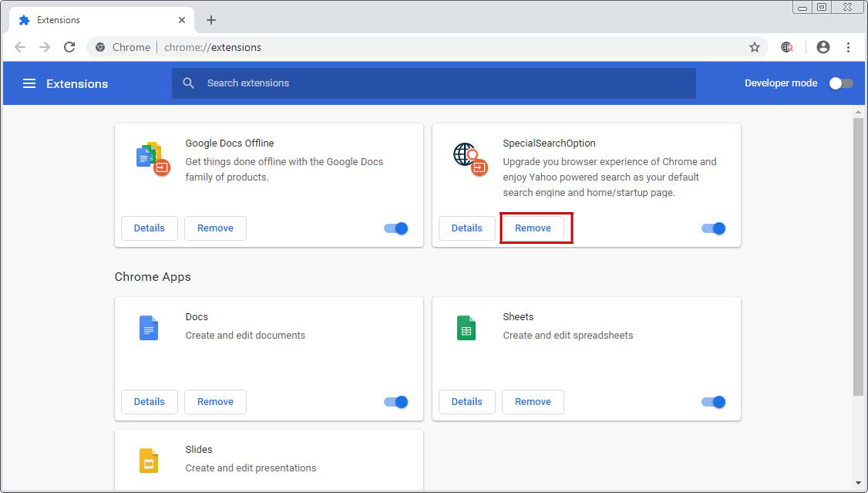Click the search magnifier icon
This screenshot has width=868, height=493.
coord(188,83)
